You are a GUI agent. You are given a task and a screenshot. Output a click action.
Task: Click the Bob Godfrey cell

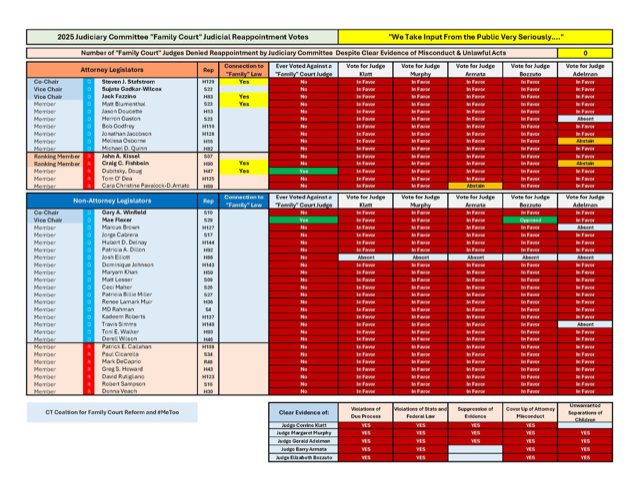(118, 126)
